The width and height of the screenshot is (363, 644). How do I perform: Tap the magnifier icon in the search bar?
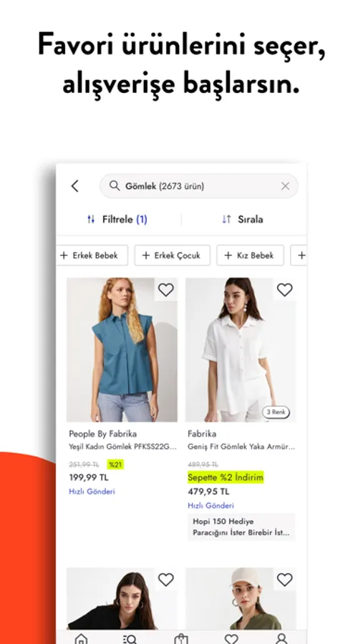click(115, 185)
